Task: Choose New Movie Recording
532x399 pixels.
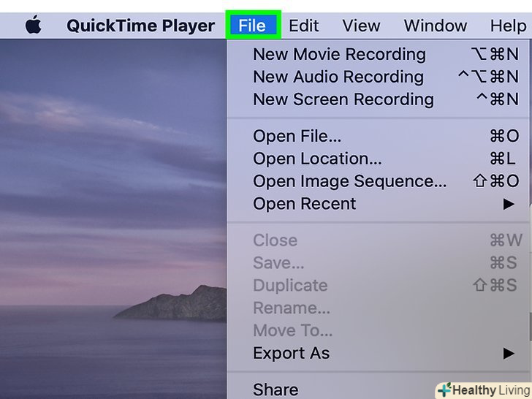Action: [339, 54]
